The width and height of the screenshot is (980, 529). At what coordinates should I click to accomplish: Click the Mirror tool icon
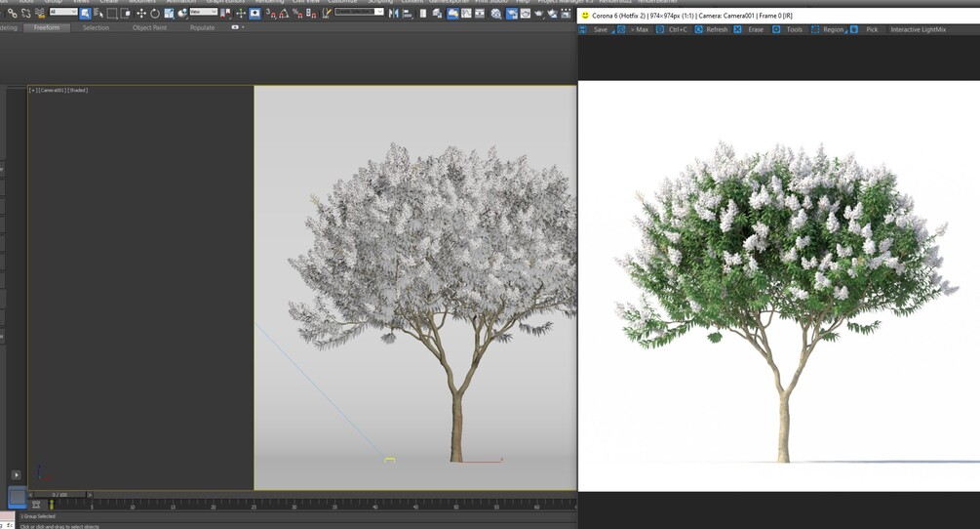(x=393, y=13)
